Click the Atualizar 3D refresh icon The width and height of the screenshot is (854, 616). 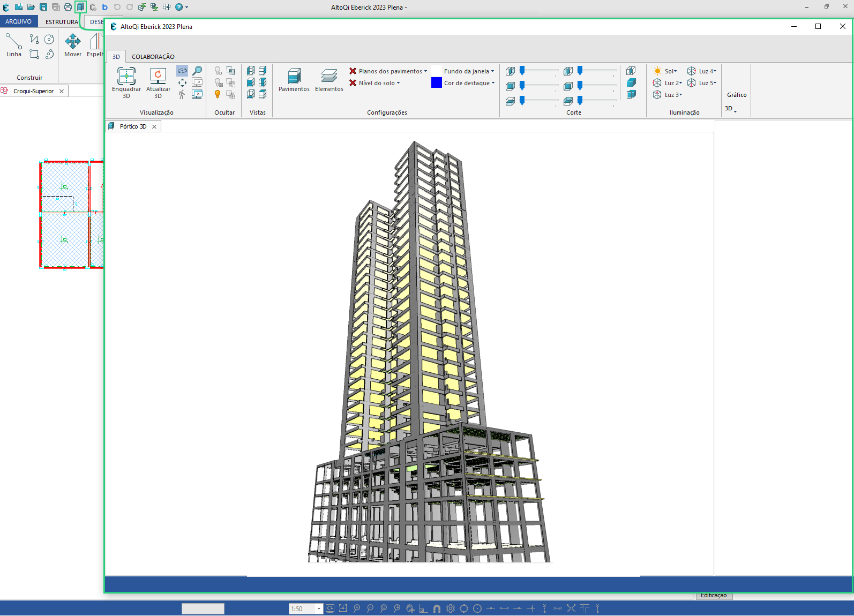click(158, 76)
